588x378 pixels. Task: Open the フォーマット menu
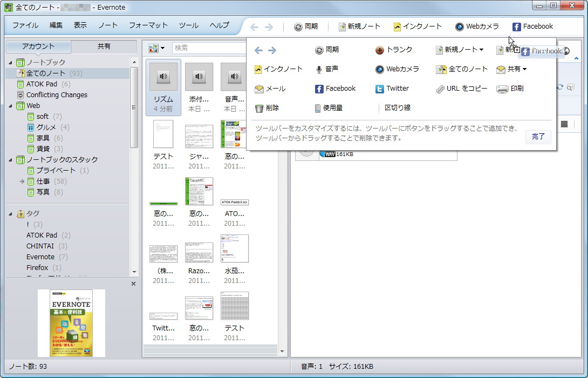(148, 25)
